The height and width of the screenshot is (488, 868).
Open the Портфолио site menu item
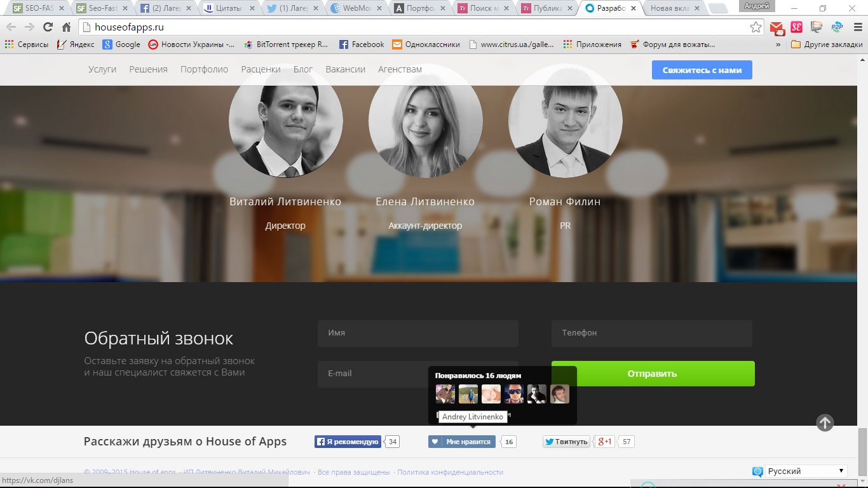204,69
